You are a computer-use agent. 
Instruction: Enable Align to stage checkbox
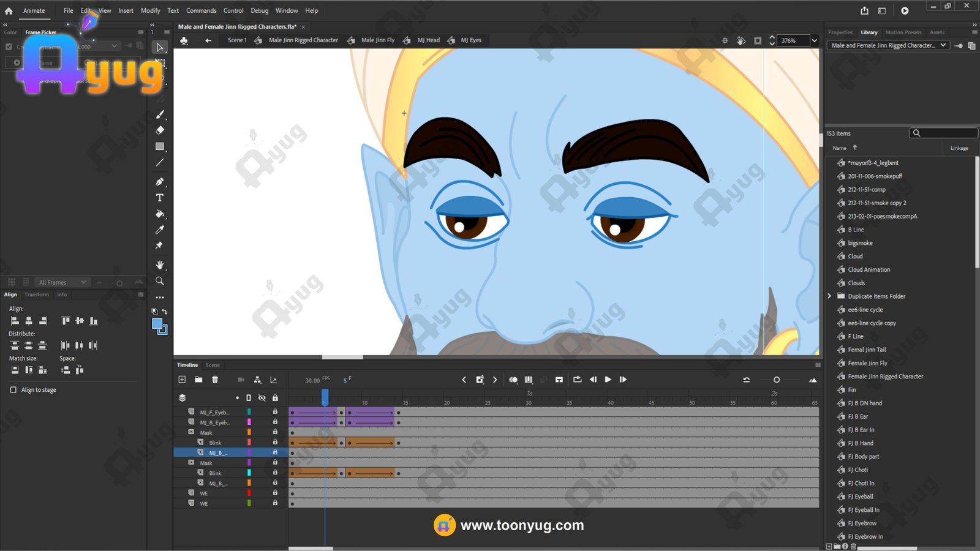[x=13, y=390]
